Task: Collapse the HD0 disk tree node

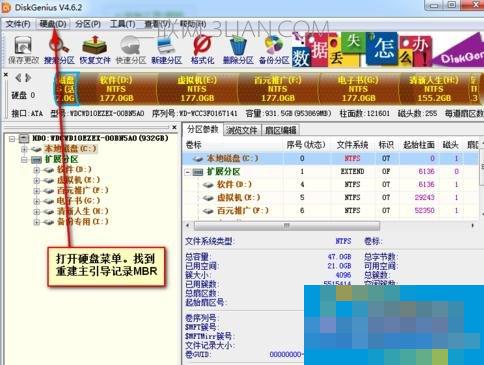Action: click(12, 138)
